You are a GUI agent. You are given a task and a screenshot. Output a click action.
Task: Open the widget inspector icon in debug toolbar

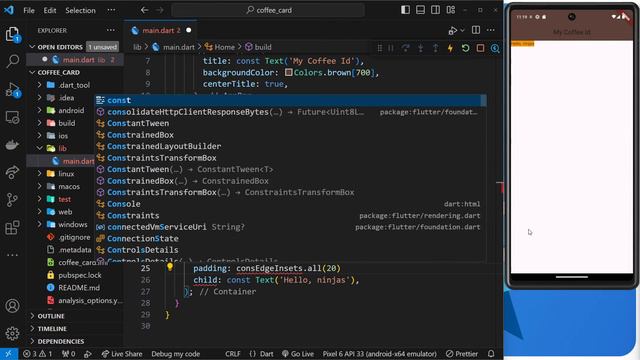click(495, 48)
